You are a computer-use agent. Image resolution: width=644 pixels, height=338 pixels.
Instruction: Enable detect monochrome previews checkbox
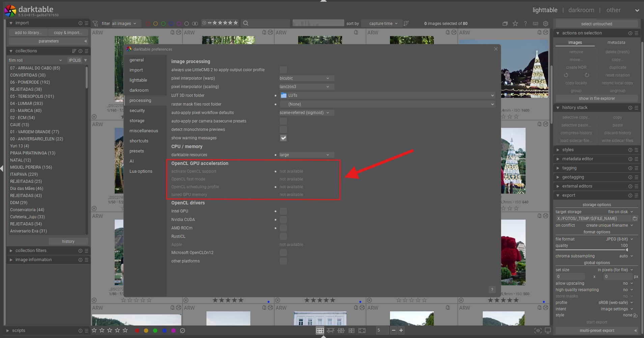pos(283,130)
